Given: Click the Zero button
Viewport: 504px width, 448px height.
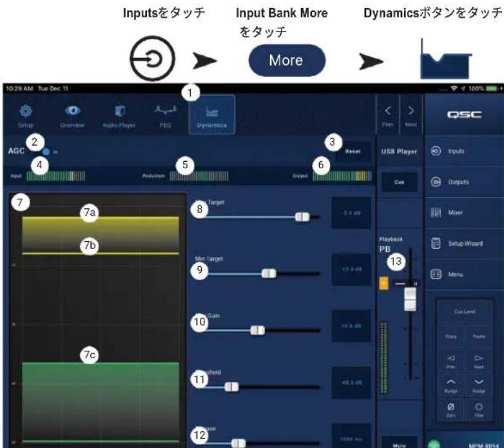Looking at the screenshot, I should pos(451,410).
